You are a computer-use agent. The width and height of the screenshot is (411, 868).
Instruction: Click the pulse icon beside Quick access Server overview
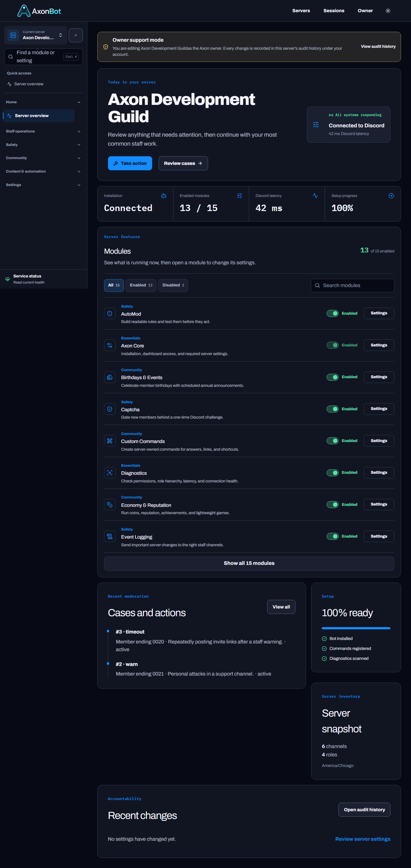coord(9,84)
